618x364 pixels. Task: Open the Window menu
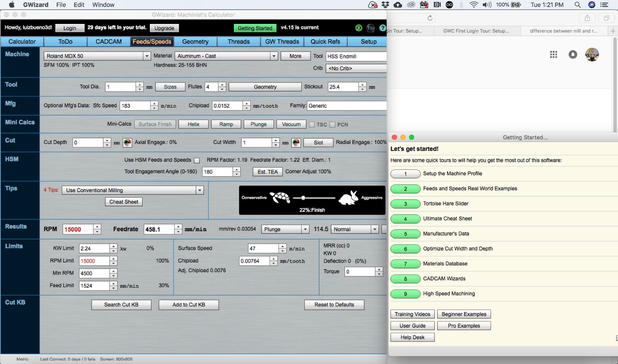(103, 5)
